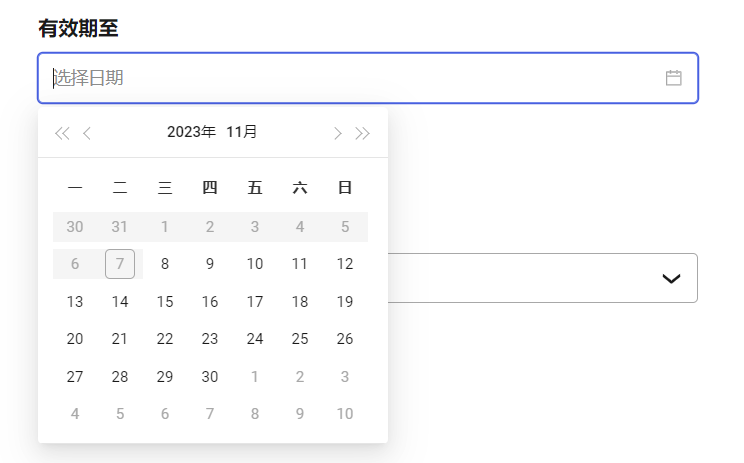Expand the dropdown chevron behind the calendar

click(671, 278)
